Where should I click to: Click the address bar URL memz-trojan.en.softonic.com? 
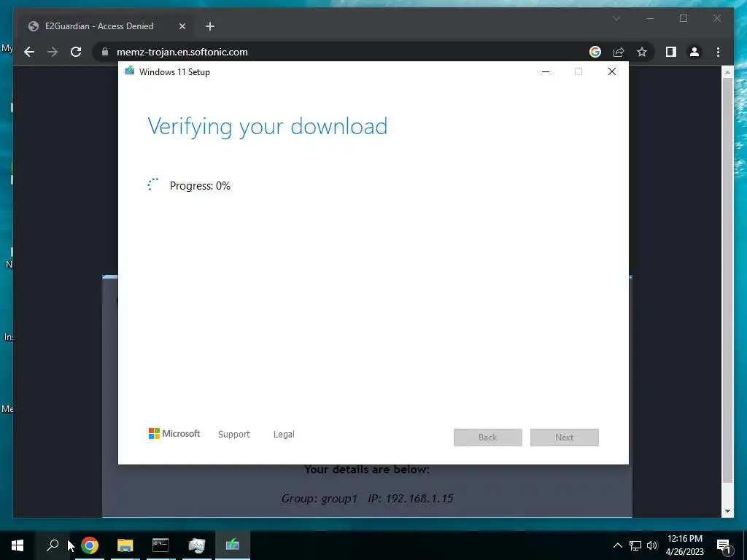coord(182,52)
